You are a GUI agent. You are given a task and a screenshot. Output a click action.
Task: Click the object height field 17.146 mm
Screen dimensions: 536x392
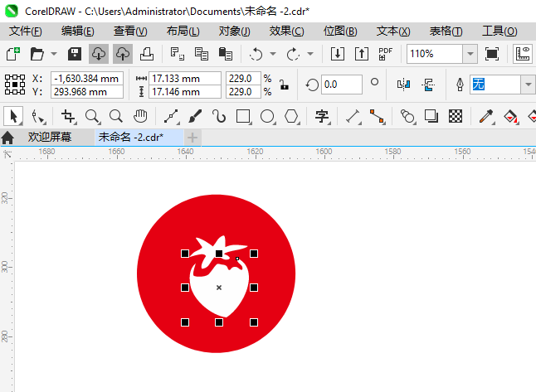pos(185,92)
